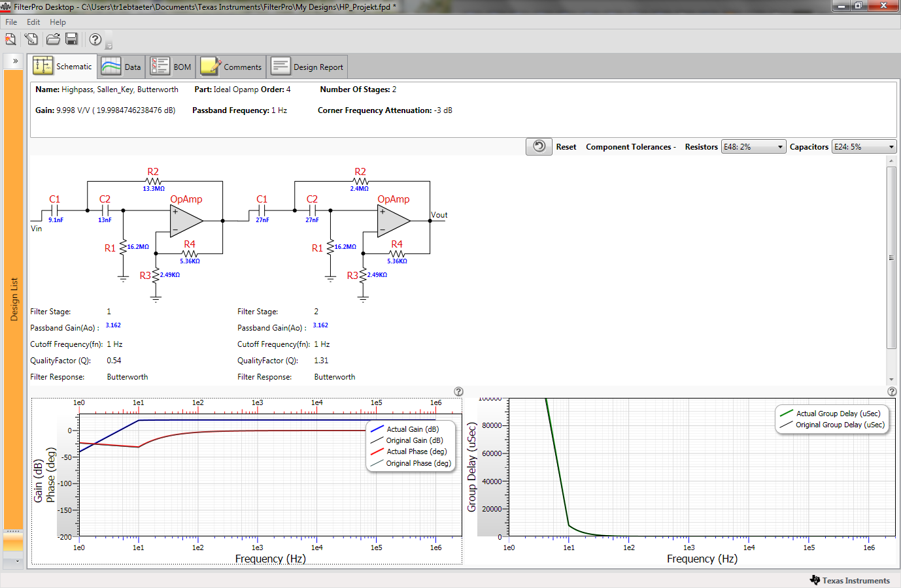Click stage 1 resistor R2 13.3MΩ
The height and width of the screenshot is (588, 901).
[x=154, y=180]
